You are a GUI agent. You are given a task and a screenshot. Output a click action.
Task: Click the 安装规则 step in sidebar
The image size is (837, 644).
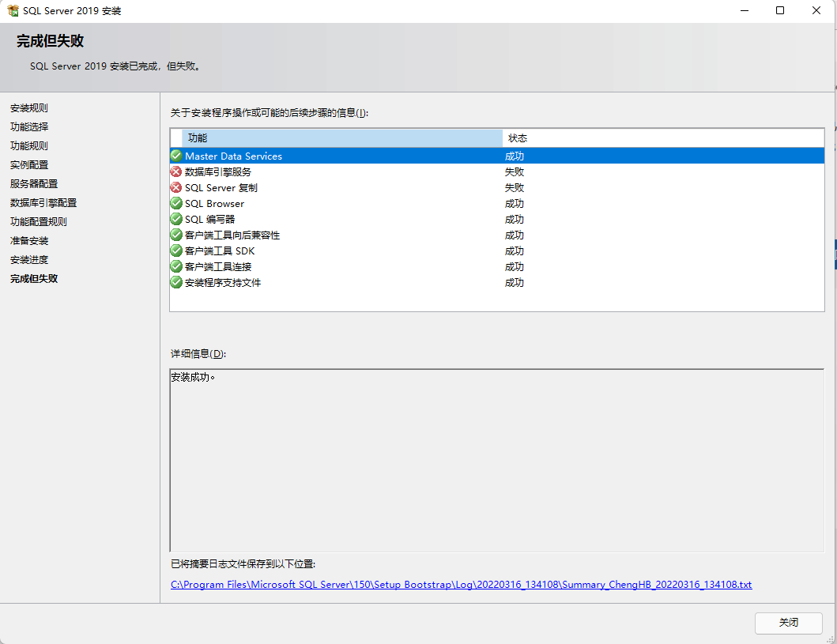click(29, 107)
